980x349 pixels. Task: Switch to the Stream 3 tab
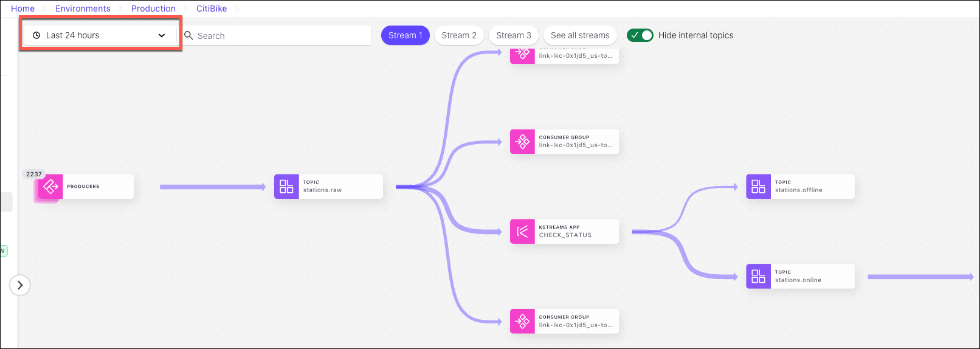(x=513, y=35)
